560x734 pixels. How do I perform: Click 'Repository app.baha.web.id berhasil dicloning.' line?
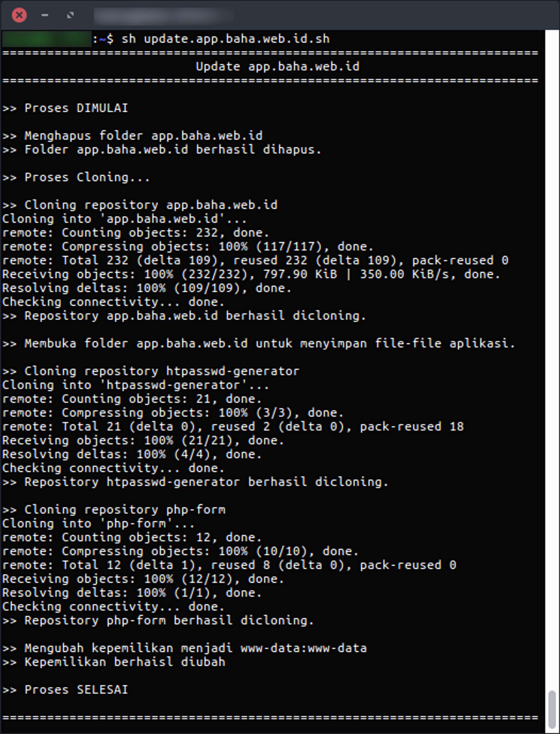click(195, 316)
